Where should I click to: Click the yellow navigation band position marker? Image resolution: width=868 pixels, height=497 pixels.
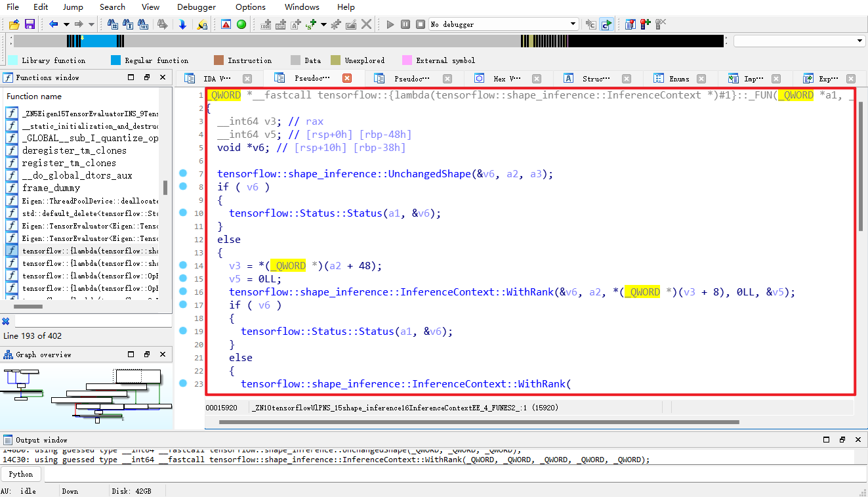pos(82,38)
